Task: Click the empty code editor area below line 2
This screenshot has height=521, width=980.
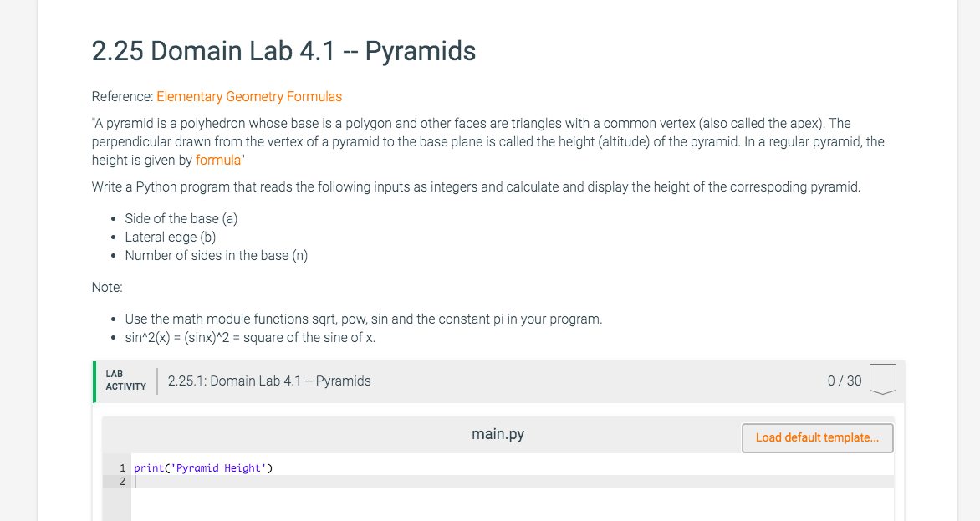Action: pyautogui.click(x=513, y=505)
